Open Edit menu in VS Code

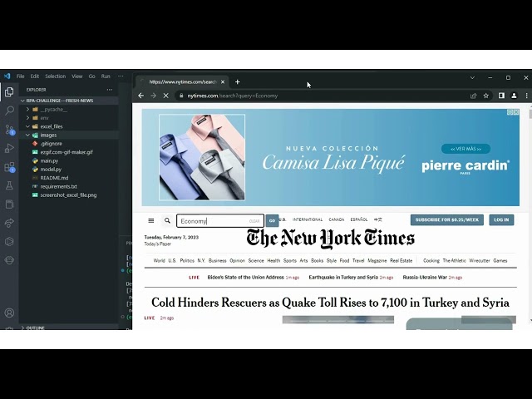coord(35,76)
